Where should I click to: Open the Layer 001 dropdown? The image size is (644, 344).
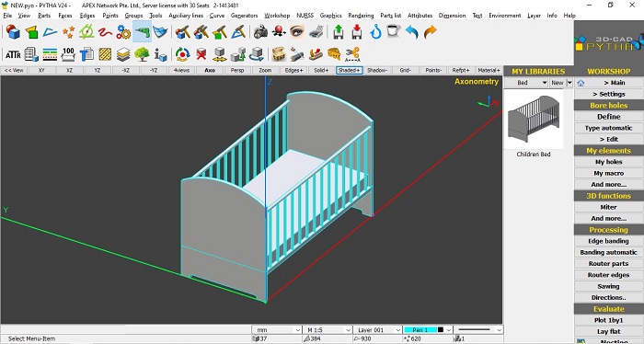click(x=378, y=330)
